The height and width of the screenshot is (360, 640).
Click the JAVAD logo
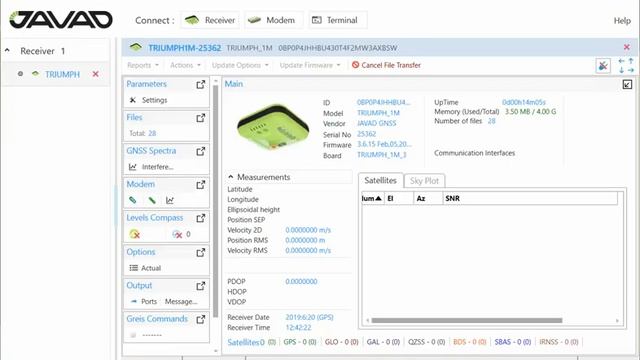[60, 20]
